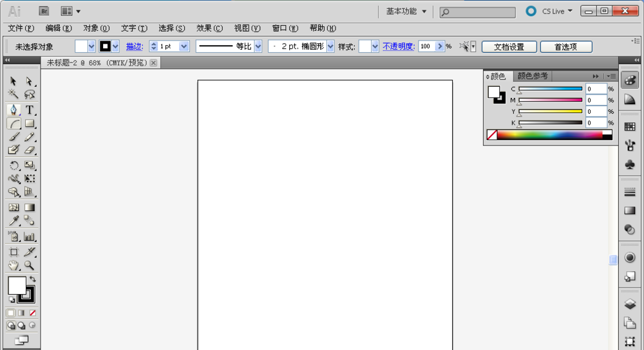Enable Draw Normal mode
The width and height of the screenshot is (644, 350).
coord(11,326)
